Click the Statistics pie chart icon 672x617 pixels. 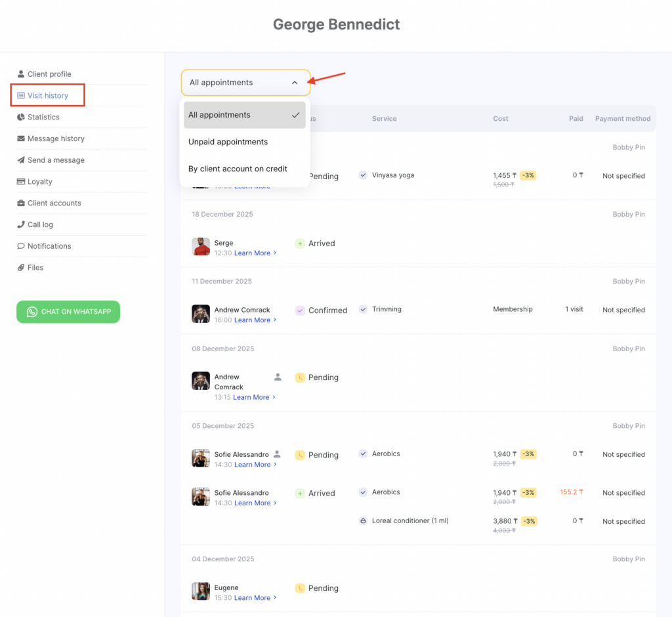click(x=21, y=117)
